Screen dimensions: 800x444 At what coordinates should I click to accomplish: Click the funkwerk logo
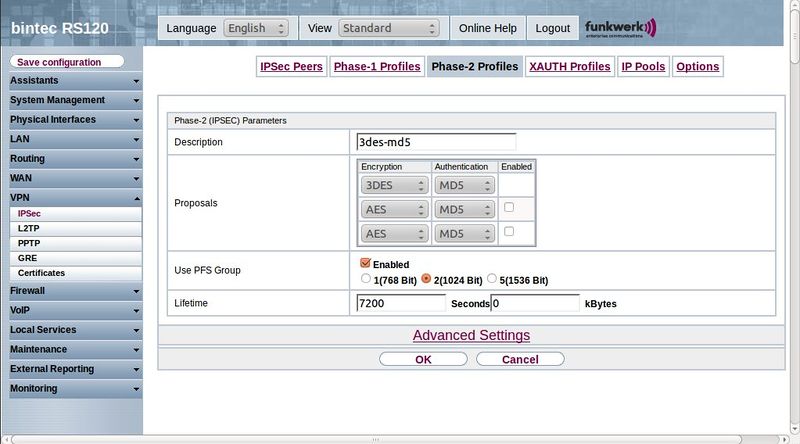point(620,28)
